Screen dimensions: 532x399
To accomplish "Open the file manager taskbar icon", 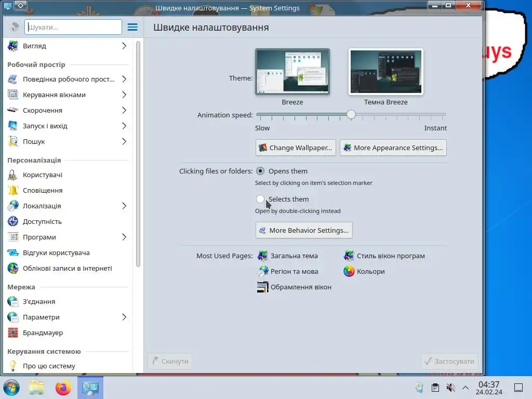I will click(37, 388).
